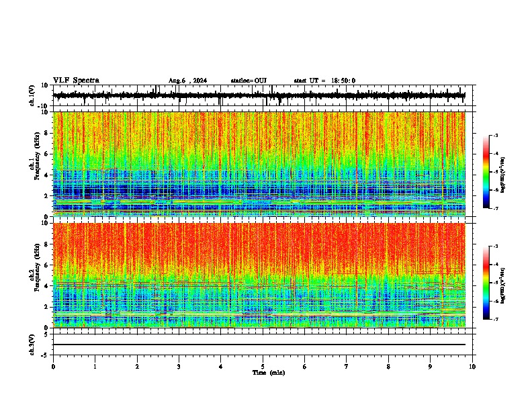The image size is (532, 411).
Task: Click time axis tick label 5
Action: click(x=263, y=367)
